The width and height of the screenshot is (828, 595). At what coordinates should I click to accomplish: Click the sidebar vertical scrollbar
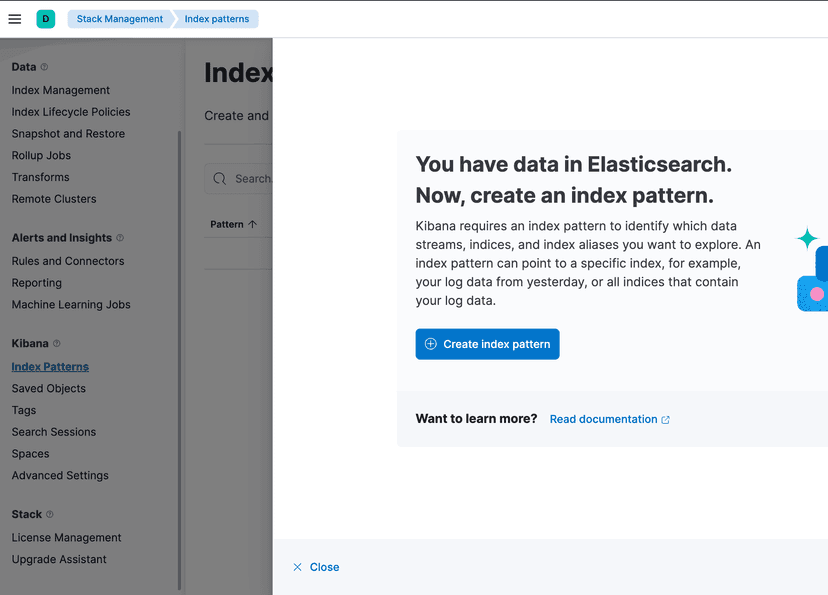click(180, 360)
